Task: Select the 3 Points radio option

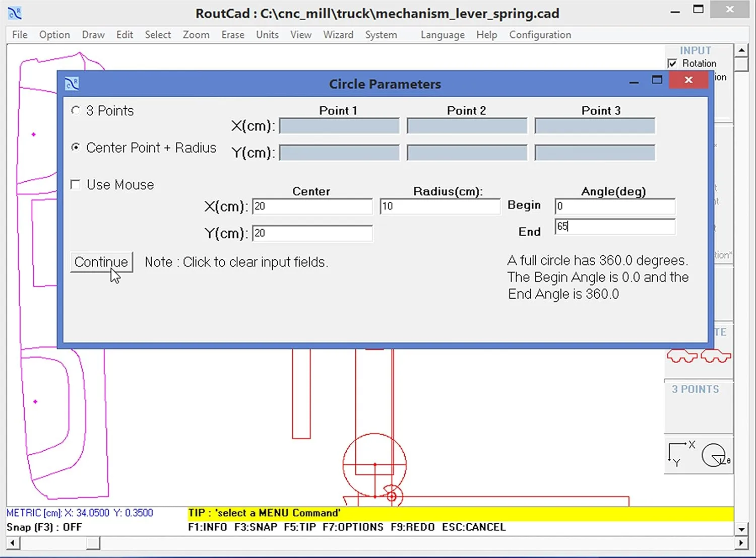Action: coord(76,110)
